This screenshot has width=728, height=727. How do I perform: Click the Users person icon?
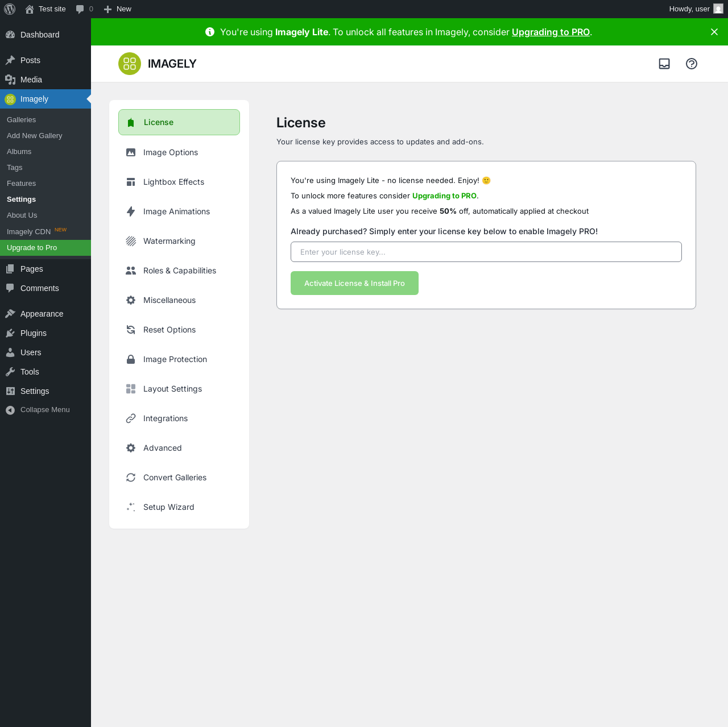[x=10, y=352]
